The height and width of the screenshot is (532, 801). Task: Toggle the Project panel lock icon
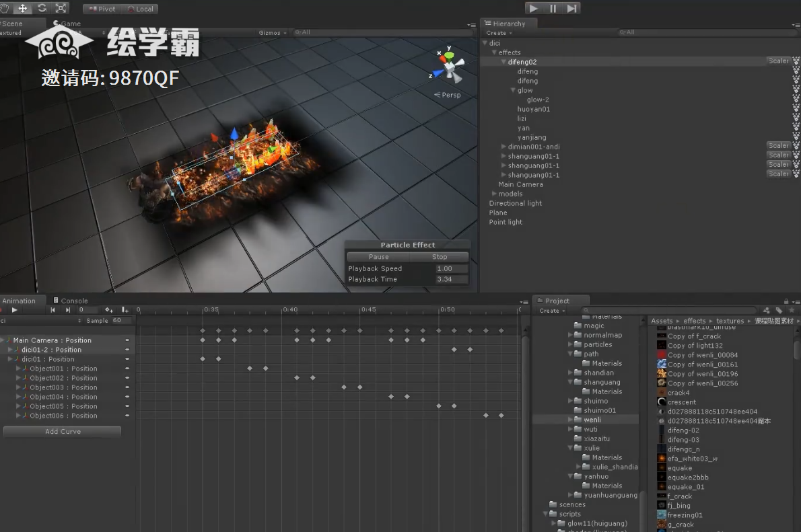pos(786,301)
